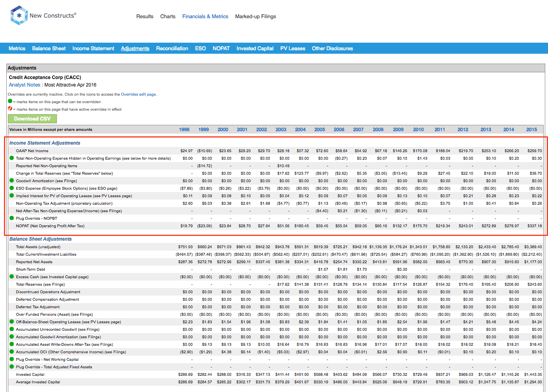548x392 pixels.
Task: Click green override dot beside Goodwill Amortization
Action: pyautogui.click(x=12, y=181)
